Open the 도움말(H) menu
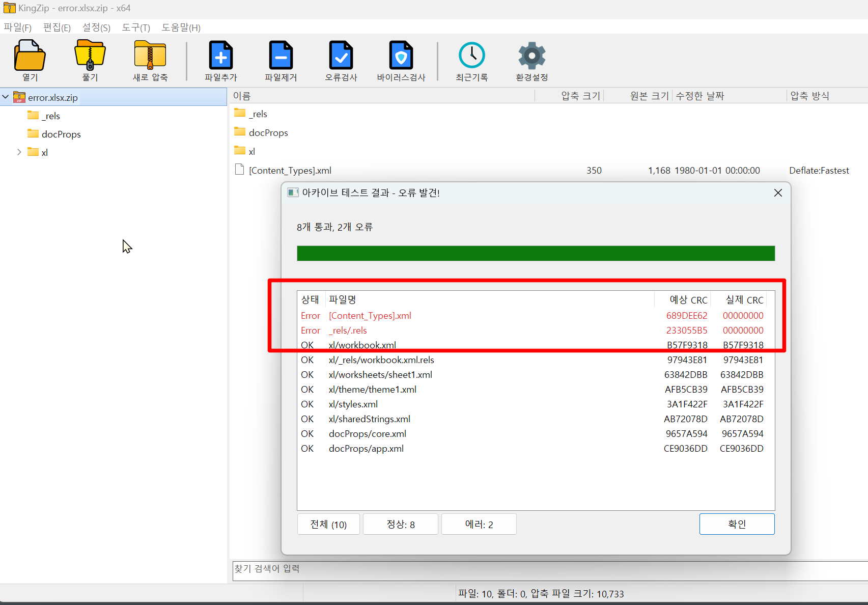The width and height of the screenshot is (868, 605). point(181,28)
